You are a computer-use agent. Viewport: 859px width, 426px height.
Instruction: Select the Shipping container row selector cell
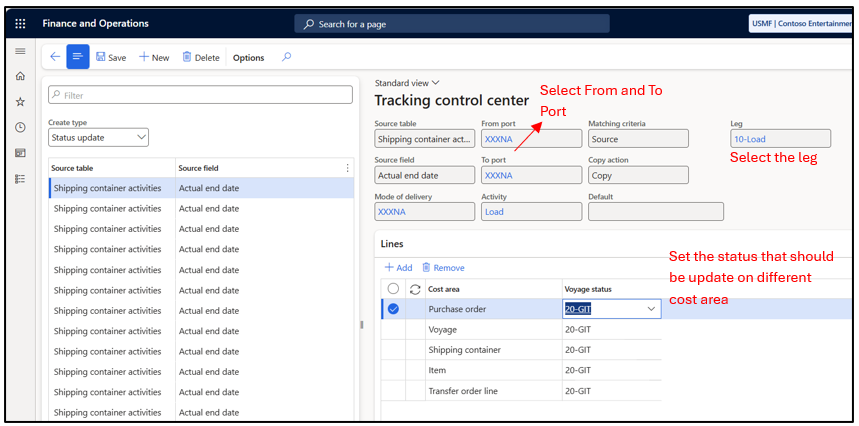click(x=393, y=350)
